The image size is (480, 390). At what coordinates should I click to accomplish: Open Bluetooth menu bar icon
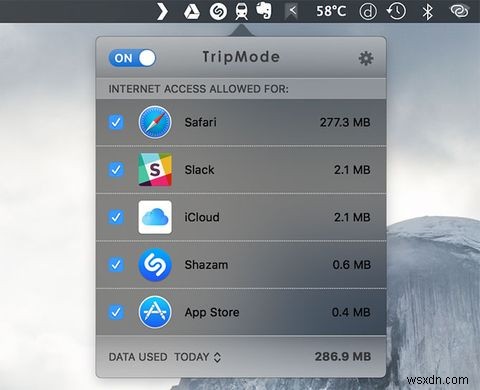click(x=427, y=12)
